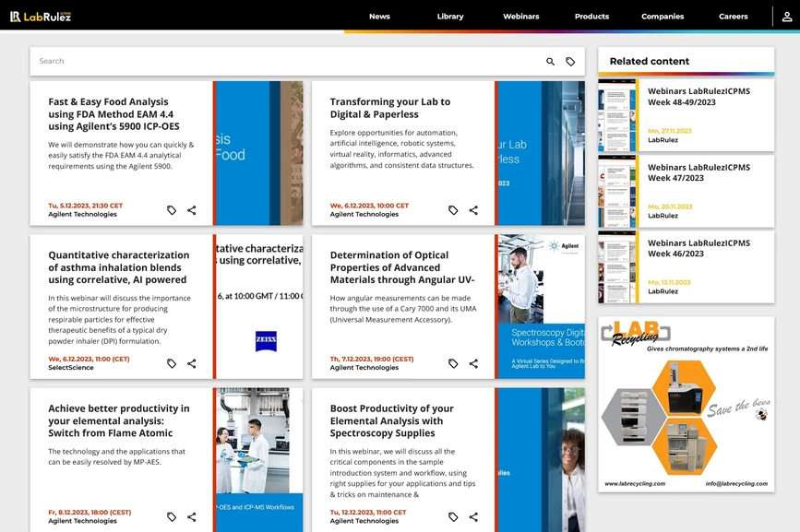The image size is (800, 532).
Task: Go to the Webinars section
Action: coord(521,17)
